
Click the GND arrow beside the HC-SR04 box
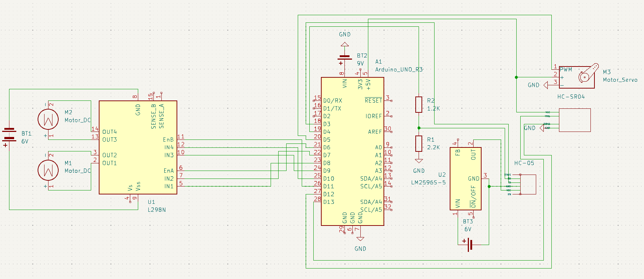(542, 128)
